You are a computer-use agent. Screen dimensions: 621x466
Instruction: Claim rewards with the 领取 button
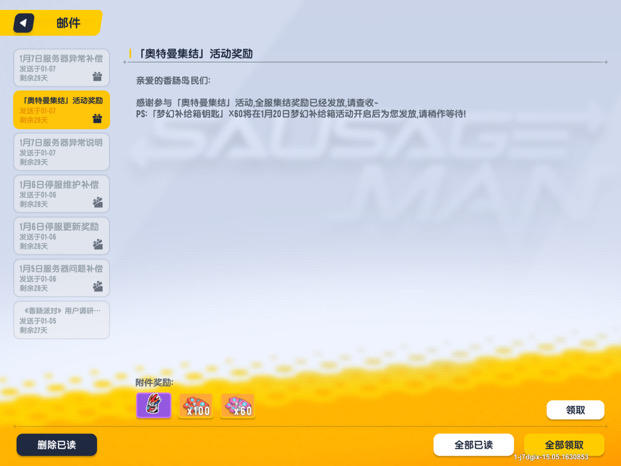(575, 410)
